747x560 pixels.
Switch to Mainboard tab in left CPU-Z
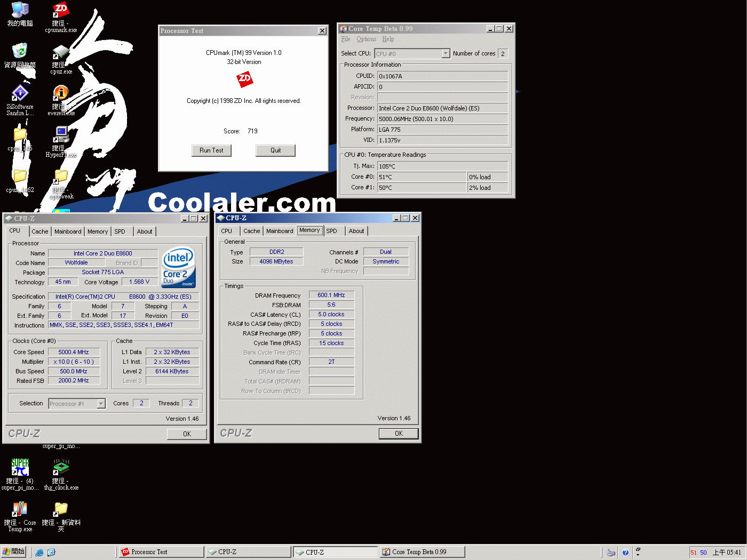[68, 231]
